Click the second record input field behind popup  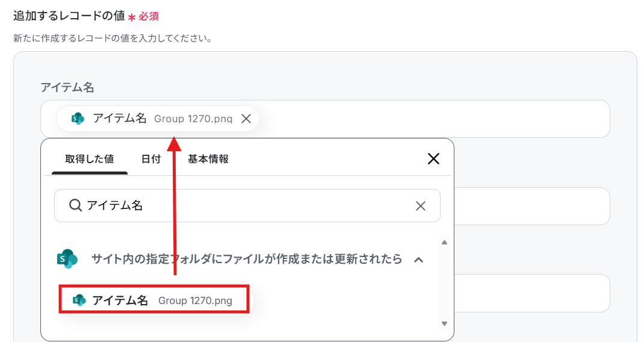coord(532,206)
